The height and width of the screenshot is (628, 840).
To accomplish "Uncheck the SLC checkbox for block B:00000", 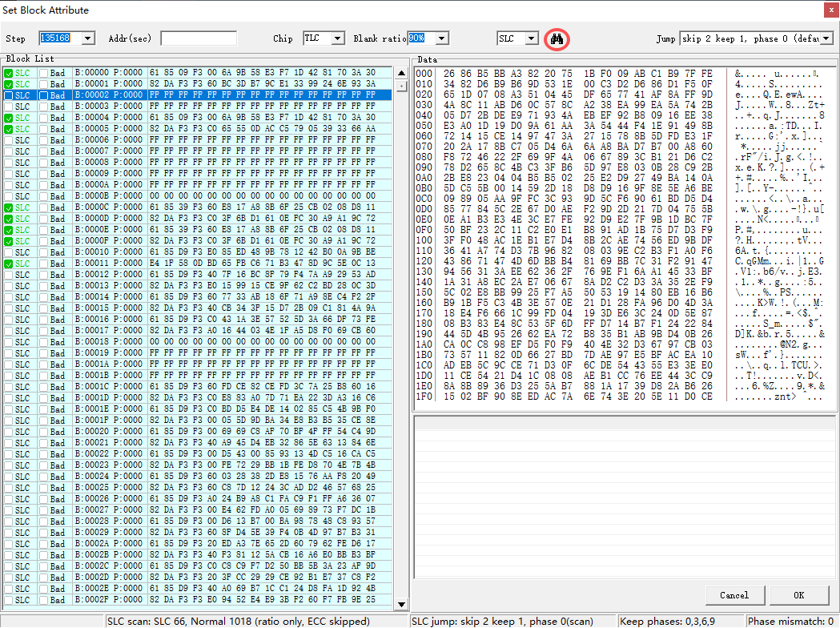I will point(9,73).
